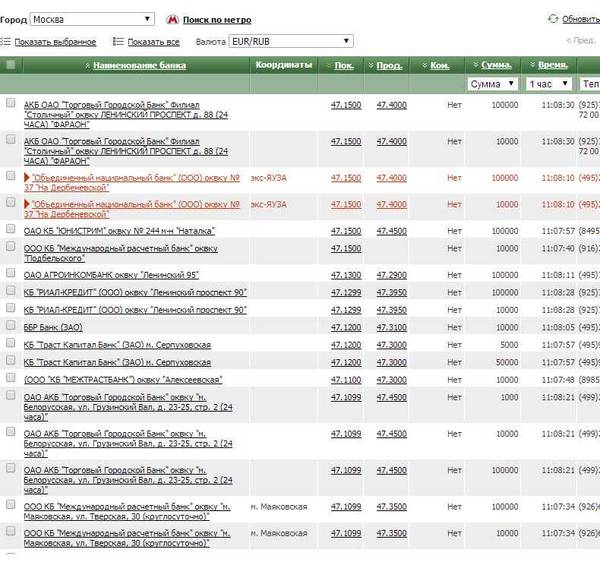Sort table by Наименование банка column
This screenshot has height=565, width=600.
click(x=139, y=65)
